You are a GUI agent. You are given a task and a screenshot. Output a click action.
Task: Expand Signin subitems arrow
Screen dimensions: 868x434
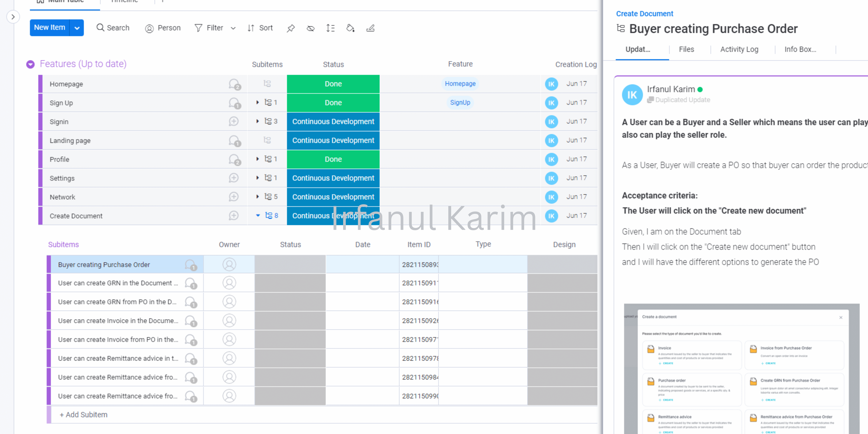258,121
